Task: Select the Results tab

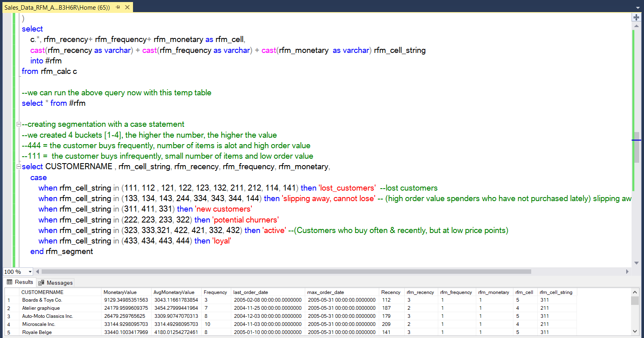Action: click(x=20, y=282)
